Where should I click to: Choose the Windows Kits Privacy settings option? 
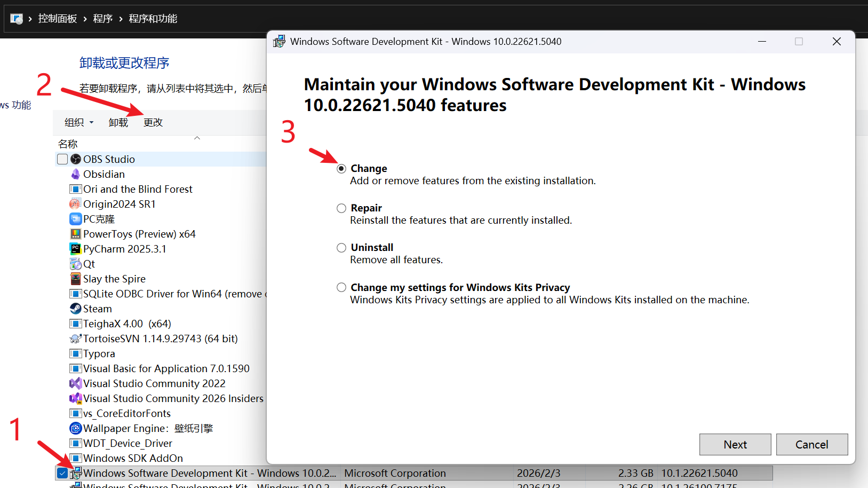click(x=341, y=287)
